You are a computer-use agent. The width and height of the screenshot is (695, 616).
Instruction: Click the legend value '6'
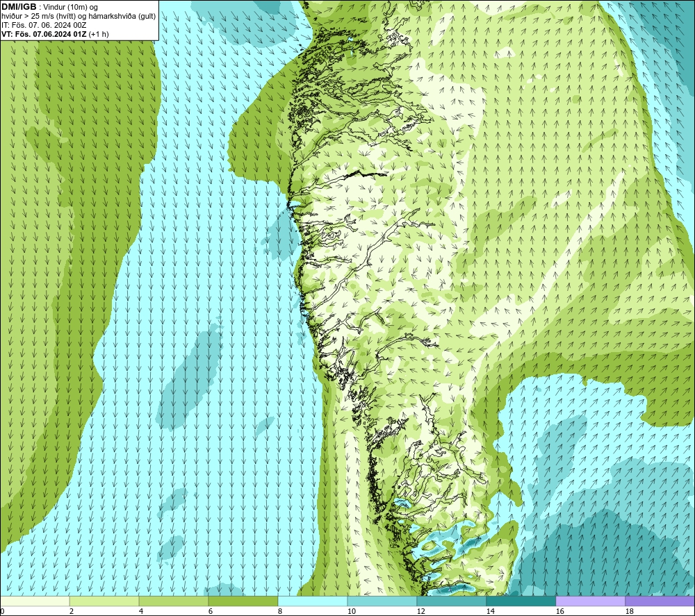[211, 611]
